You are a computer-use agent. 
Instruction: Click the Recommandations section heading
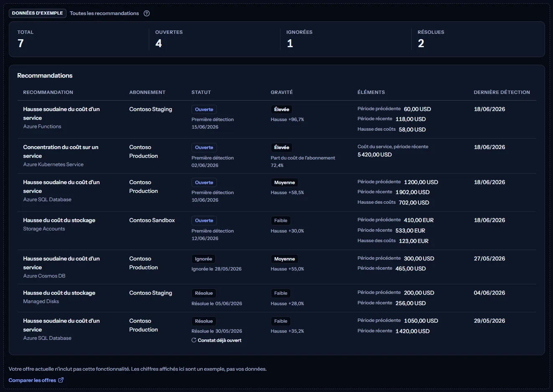point(45,76)
